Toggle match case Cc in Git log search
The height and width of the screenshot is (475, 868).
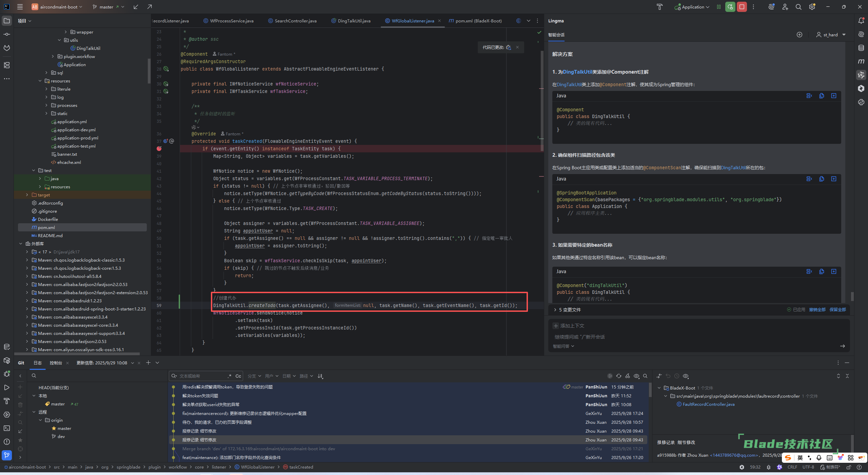pyautogui.click(x=238, y=376)
